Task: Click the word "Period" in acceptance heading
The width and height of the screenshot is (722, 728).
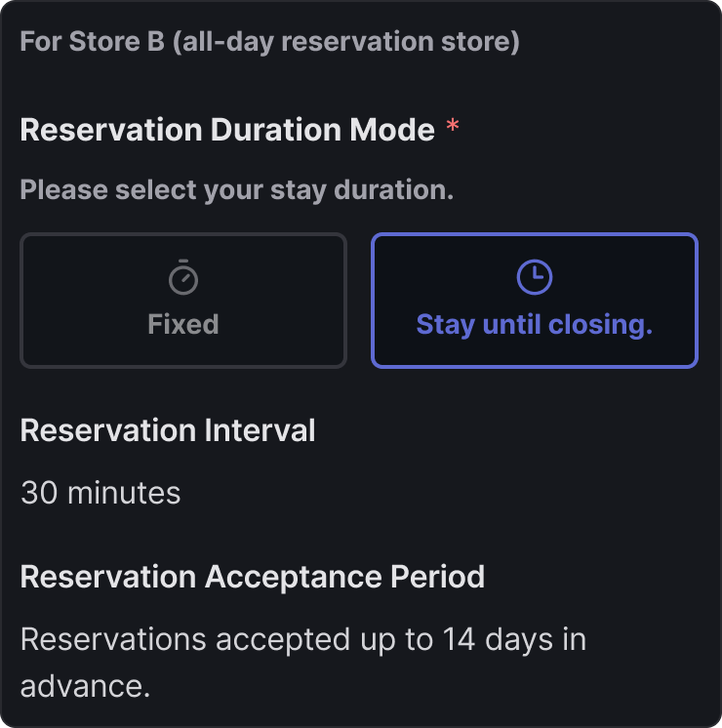Action: tap(438, 577)
